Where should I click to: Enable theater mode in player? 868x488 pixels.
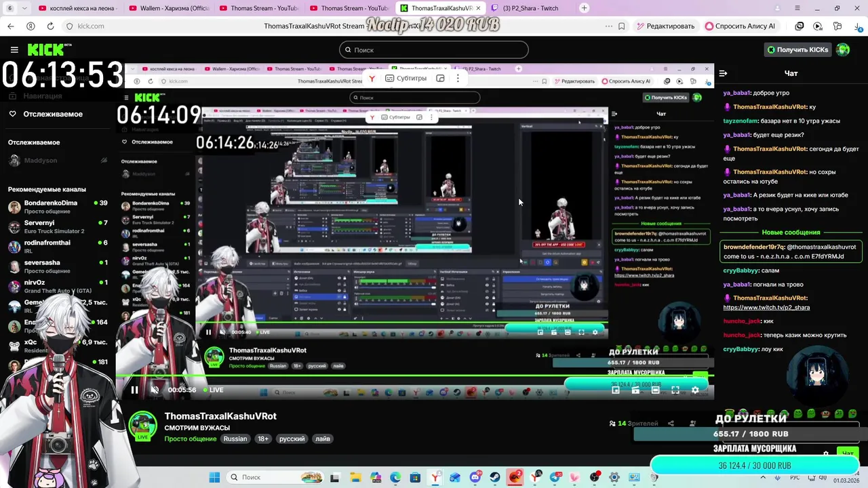(x=655, y=390)
